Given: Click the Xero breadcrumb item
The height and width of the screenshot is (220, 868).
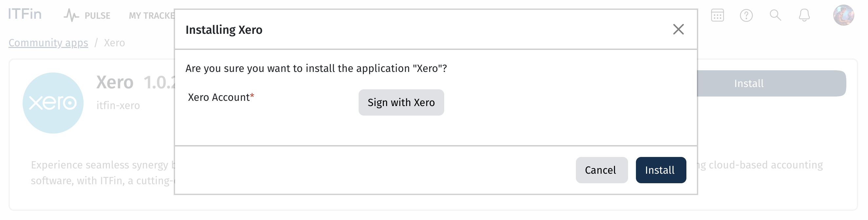Looking at the screenshot, I should 114,43.
